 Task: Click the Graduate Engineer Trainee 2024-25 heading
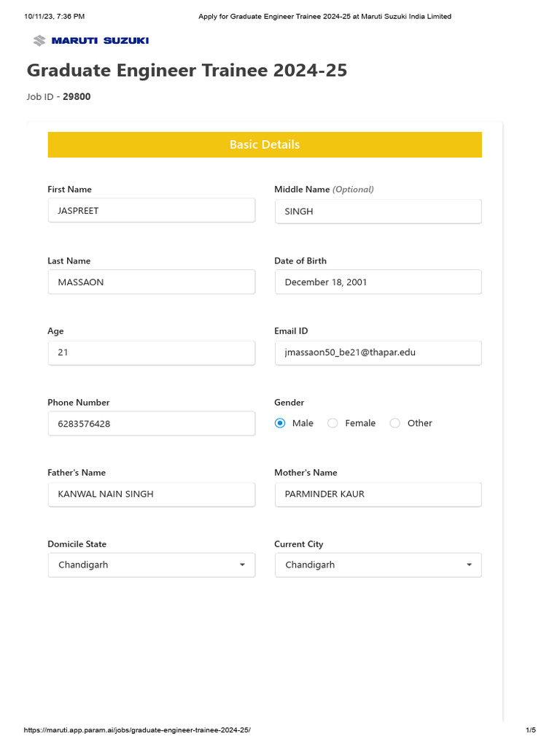pyautogui.click(x=187, y=71)
